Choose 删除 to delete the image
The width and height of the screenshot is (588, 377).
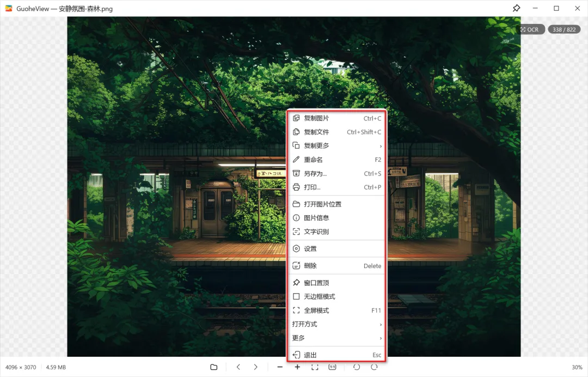(336, 265)
